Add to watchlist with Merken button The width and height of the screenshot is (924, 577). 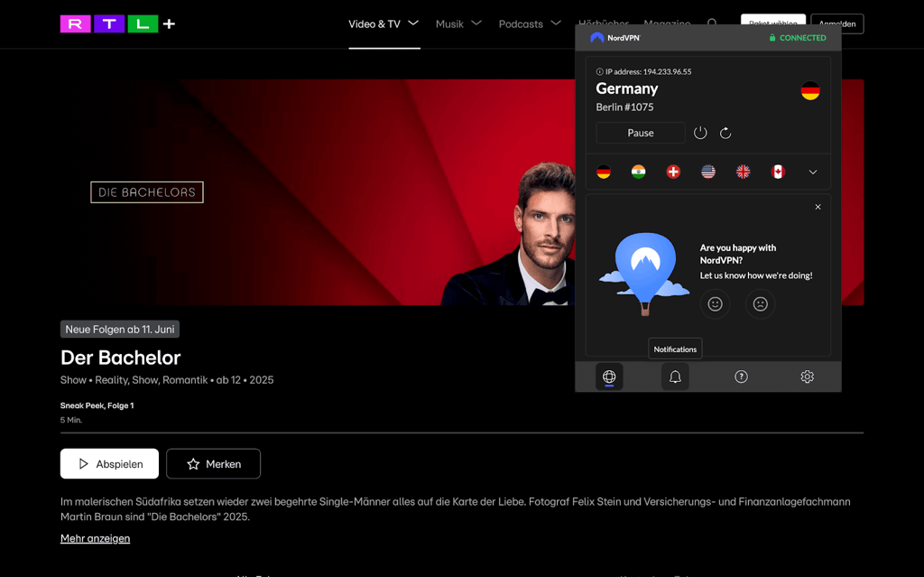pyautogui.click(x=213, y=464)
